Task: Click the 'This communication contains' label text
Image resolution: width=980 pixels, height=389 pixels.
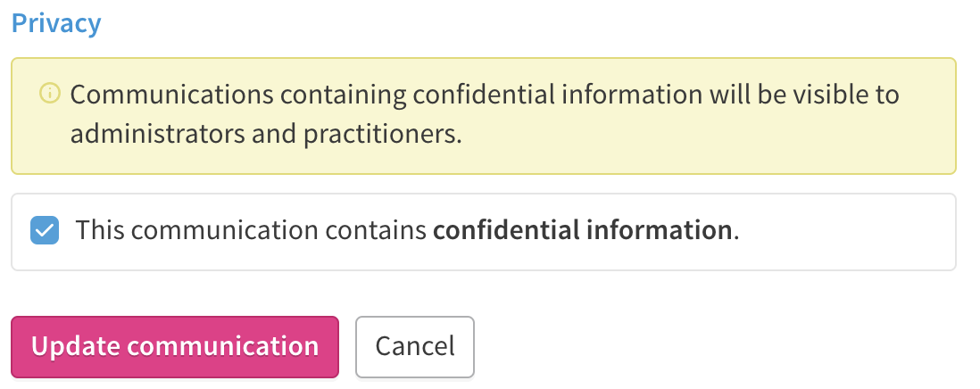Action: [250, 231]
